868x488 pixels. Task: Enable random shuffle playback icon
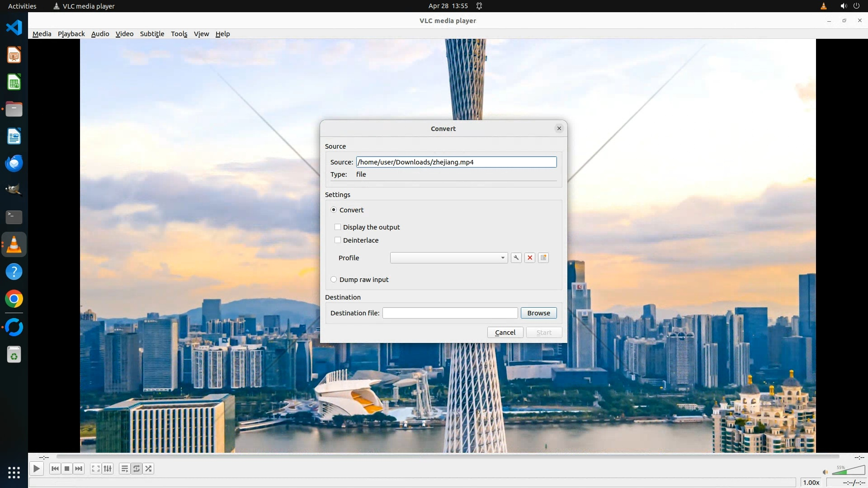coord(149,469)
